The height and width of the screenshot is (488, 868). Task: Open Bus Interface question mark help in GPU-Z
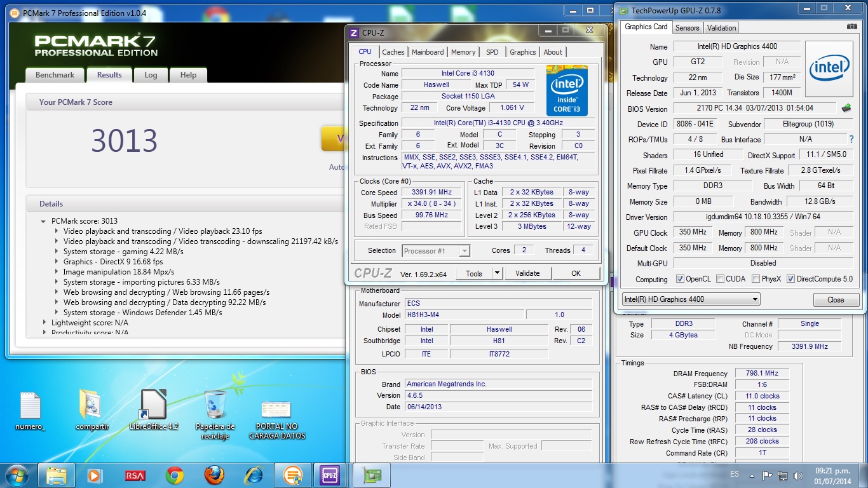click(x=851, y=139)
